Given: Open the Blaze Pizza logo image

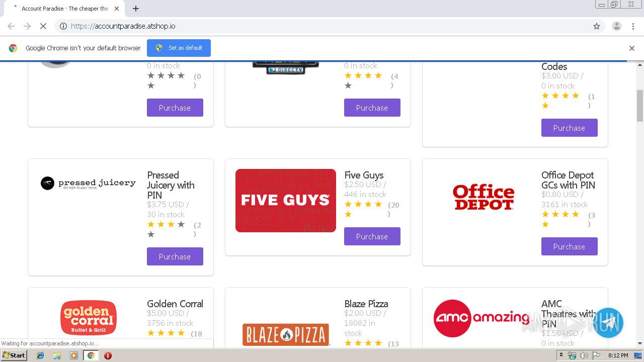Looking at the screenshot, I should pos(286,334).
